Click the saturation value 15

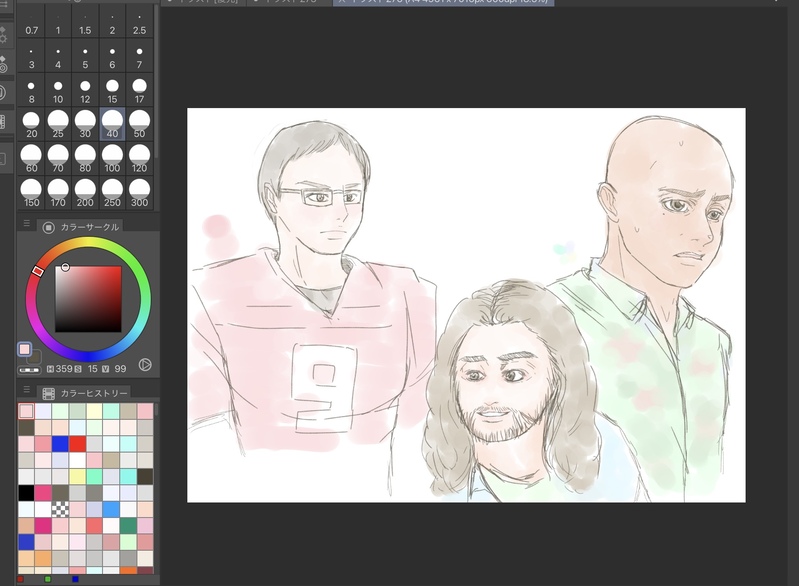coord(92,368)
